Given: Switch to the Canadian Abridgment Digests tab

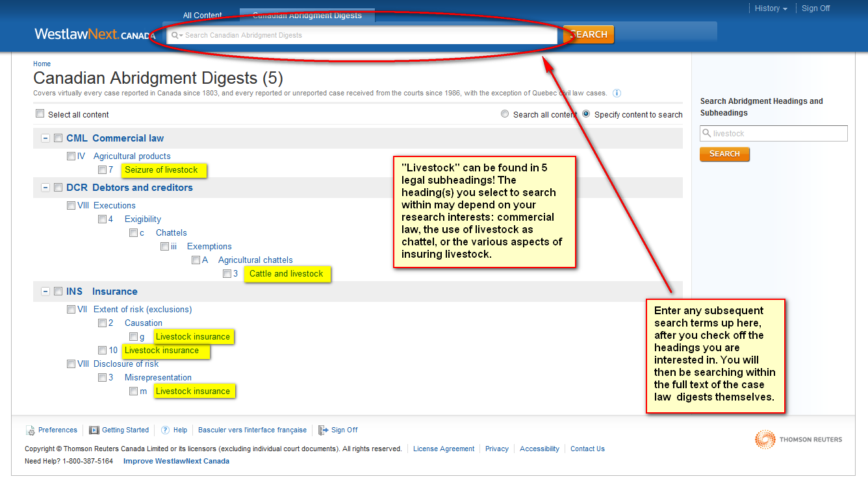Looking at the screenshot, I should (307, 16).
